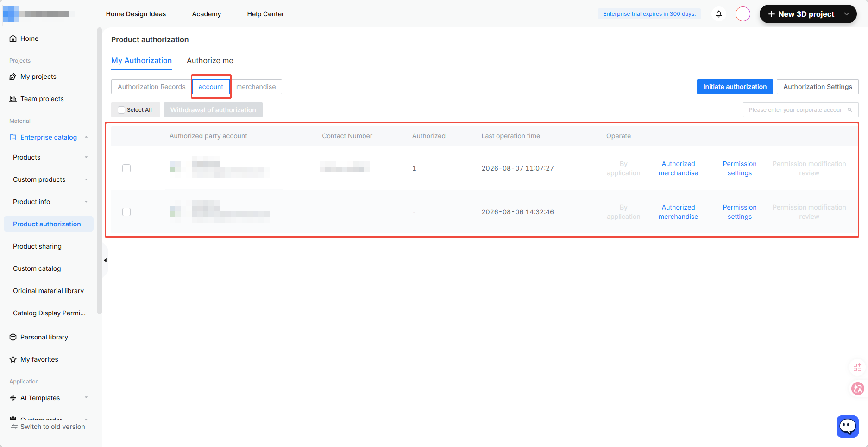Click Authorized party account column header

tap(208, 136)
